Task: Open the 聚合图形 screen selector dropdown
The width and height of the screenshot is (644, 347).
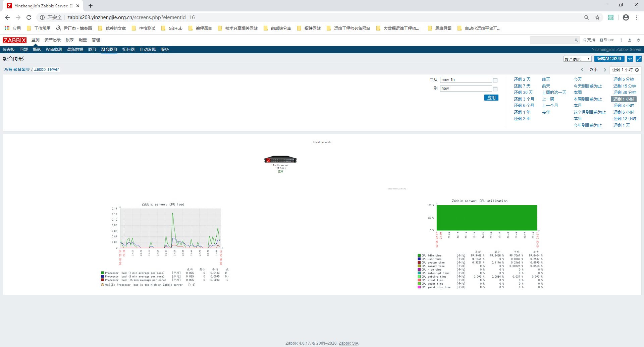Action: click(577, 59)
